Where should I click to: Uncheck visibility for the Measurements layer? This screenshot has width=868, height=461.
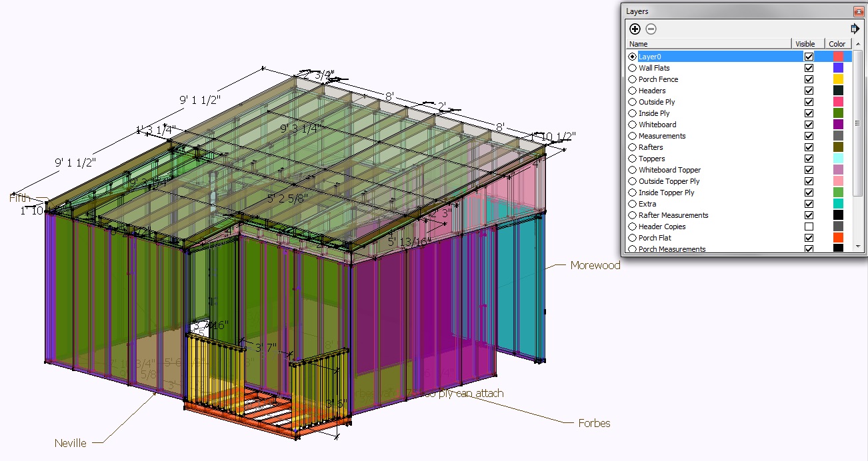(809, 136)
